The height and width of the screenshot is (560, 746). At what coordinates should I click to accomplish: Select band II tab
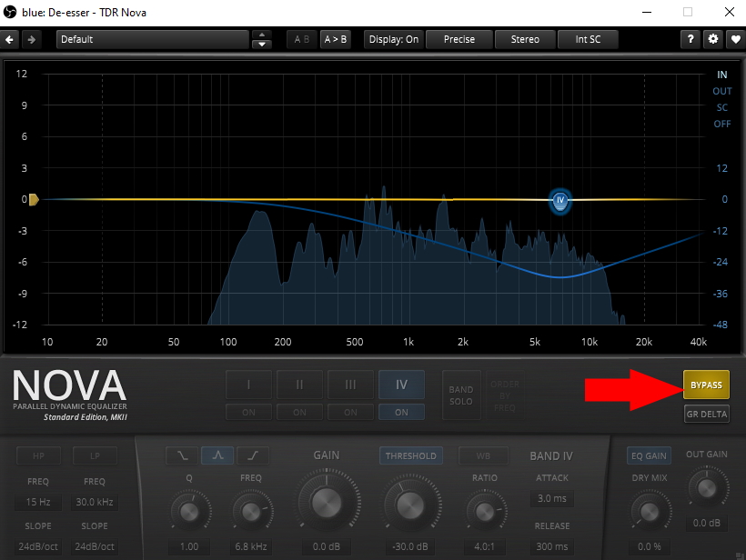(x=299, y=385)
